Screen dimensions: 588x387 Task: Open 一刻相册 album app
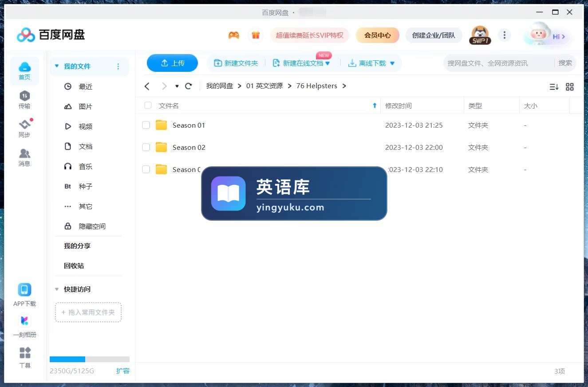pos(24,326)
